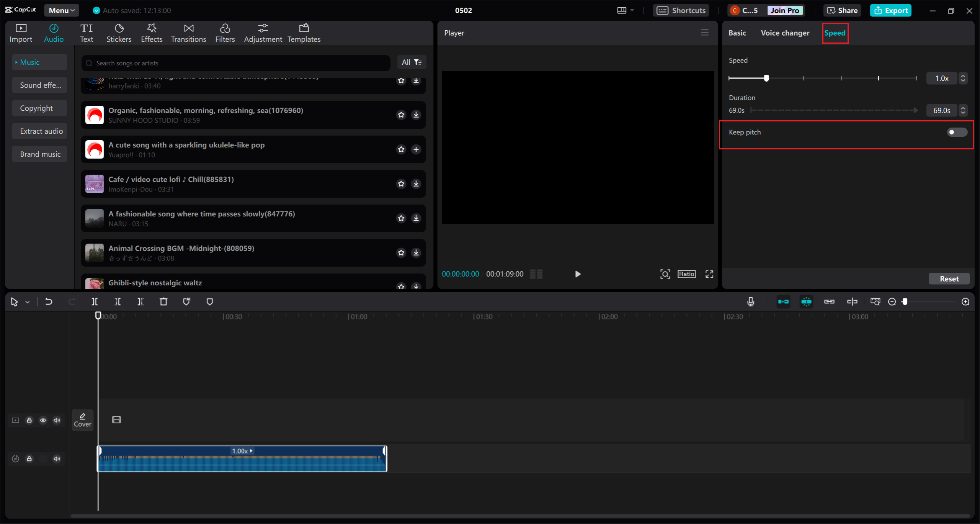
Task: Drag the Speed slider to adjust
Action: (767, 78)
